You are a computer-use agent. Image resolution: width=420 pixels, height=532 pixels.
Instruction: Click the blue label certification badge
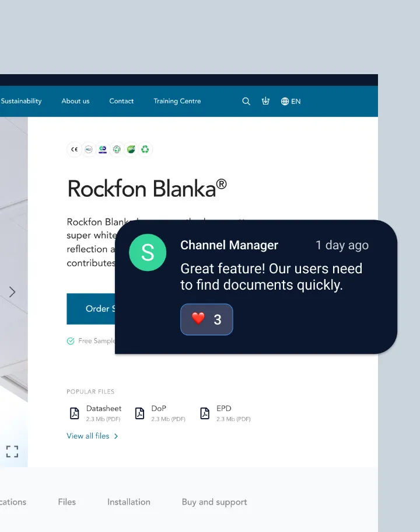(103, 149)
